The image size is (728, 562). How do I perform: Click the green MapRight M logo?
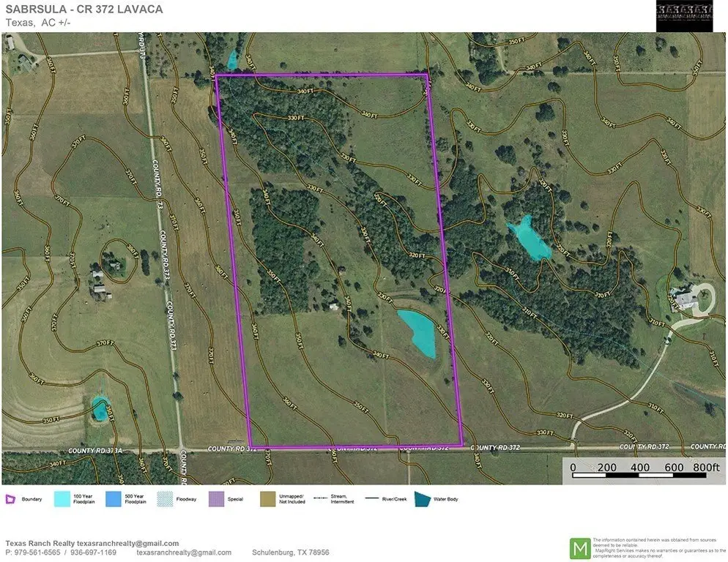tap(580, 547)
